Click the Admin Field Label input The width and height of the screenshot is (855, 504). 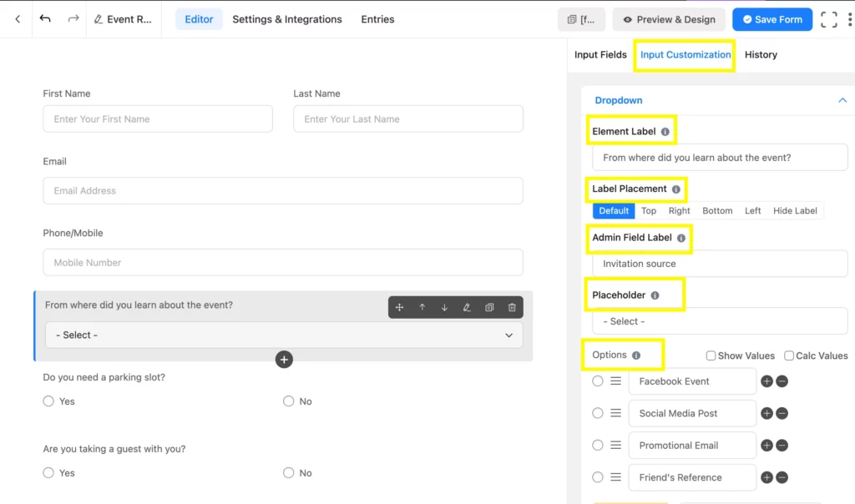719,264
